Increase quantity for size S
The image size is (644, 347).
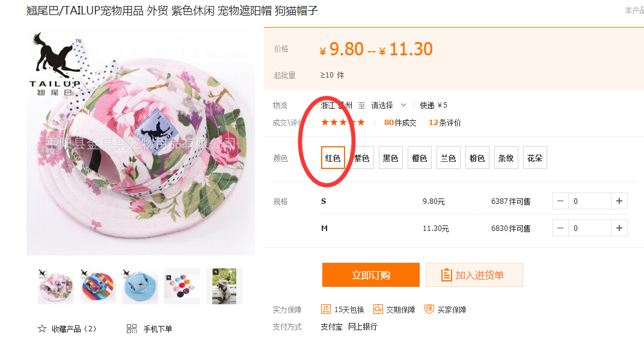click(x=619, y=201)
